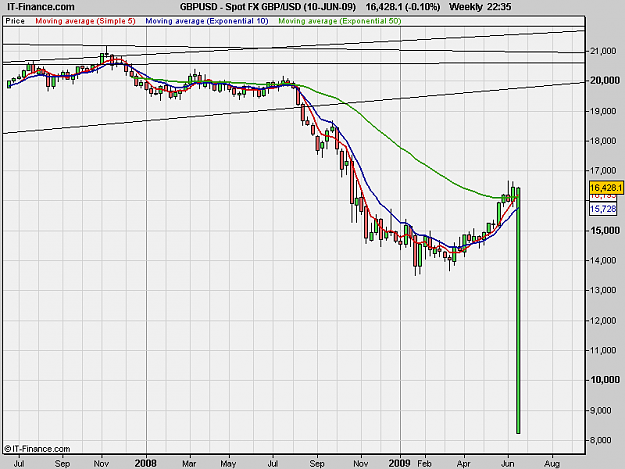Click the Price legend label
Viewport: 625px width, 469px height.
pos(15,21)
